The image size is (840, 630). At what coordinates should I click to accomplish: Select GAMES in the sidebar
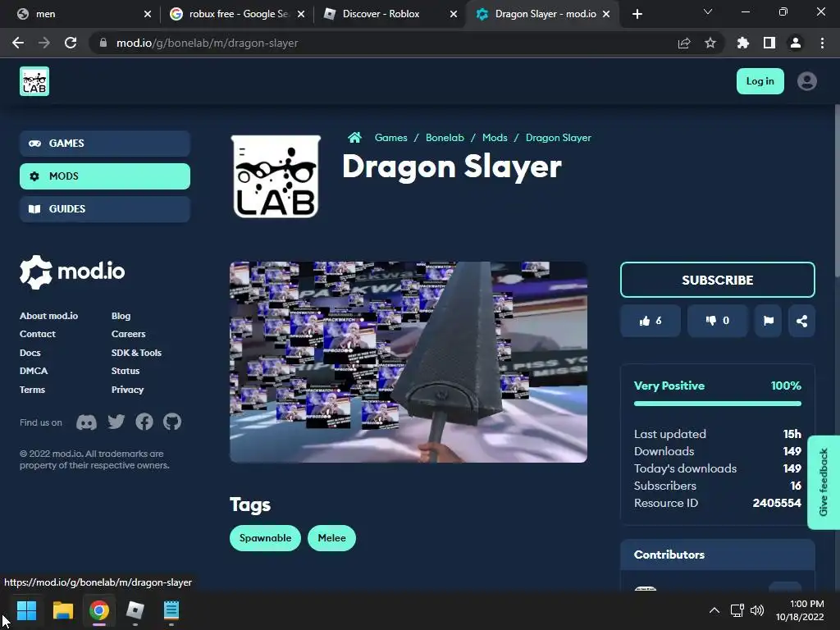point(105,144)
